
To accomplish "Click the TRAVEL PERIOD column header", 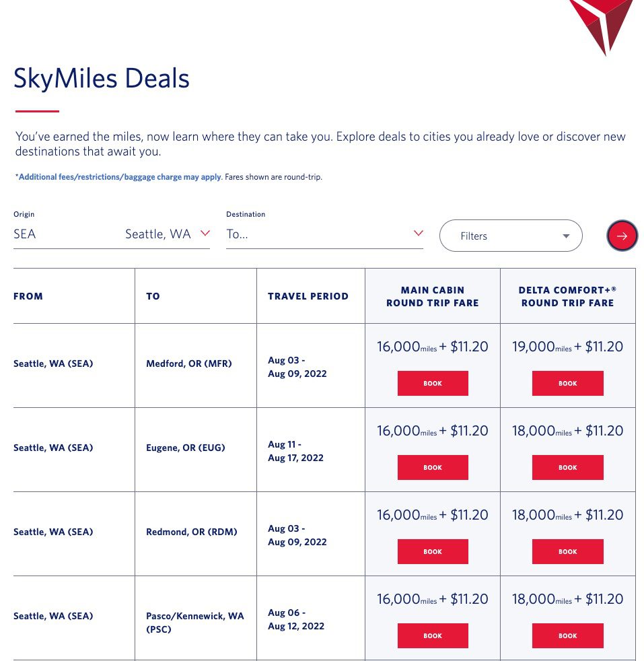I will [308, 295].
